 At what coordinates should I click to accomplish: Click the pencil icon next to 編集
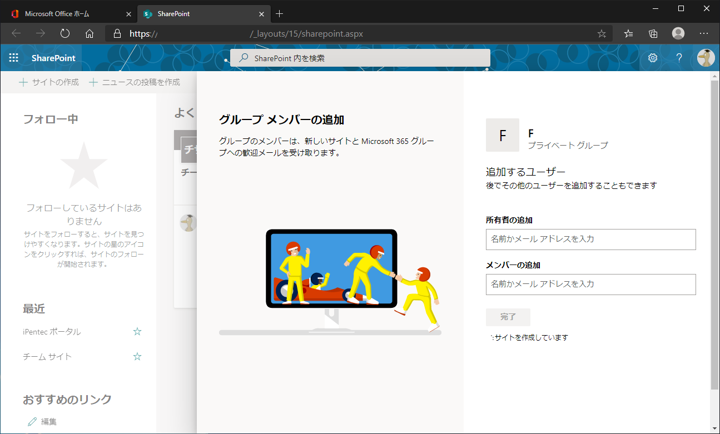[x=32, y=421]
